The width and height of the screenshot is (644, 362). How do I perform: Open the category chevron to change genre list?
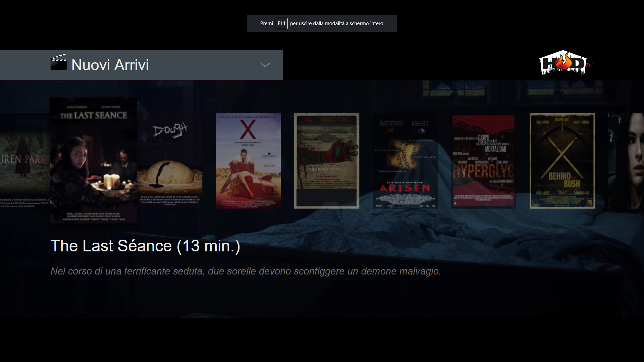tap(265, 65)
